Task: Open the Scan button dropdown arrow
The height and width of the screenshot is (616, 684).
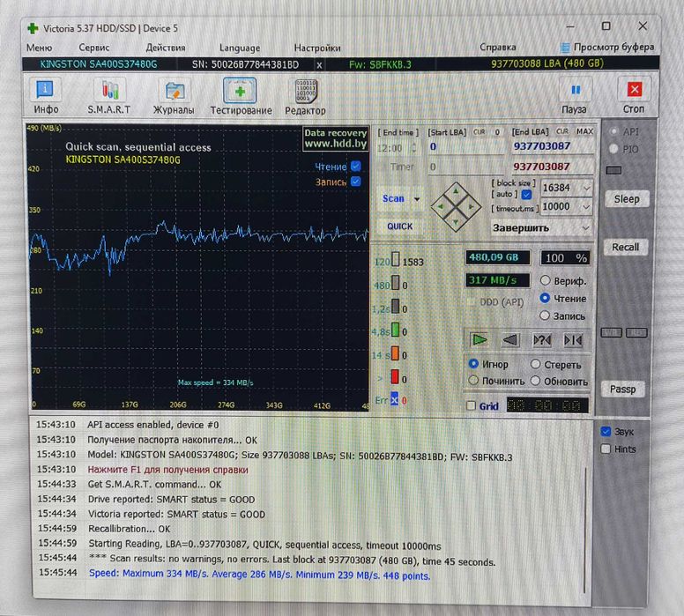Action: [x=417, y=199]
